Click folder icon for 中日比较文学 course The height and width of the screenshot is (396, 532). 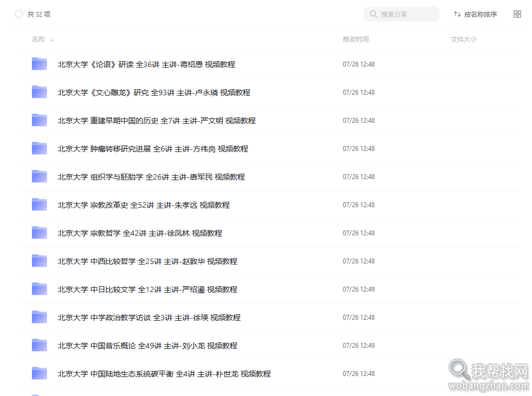coord(39,289)
